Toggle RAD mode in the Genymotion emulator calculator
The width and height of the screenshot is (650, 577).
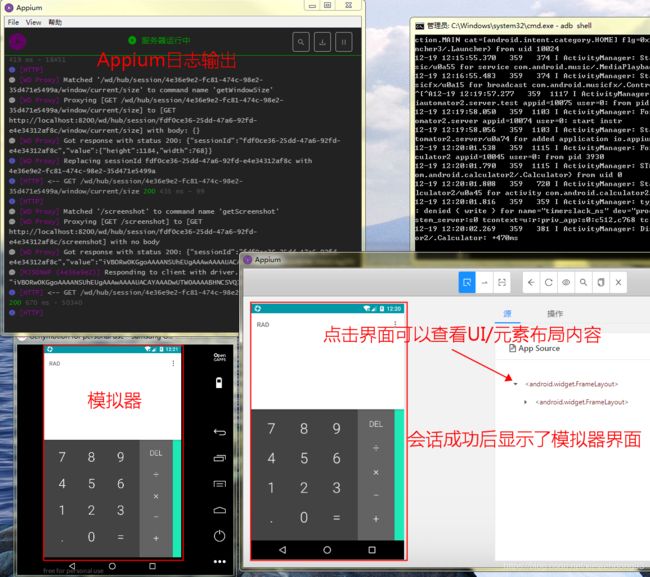click(54, 364)
